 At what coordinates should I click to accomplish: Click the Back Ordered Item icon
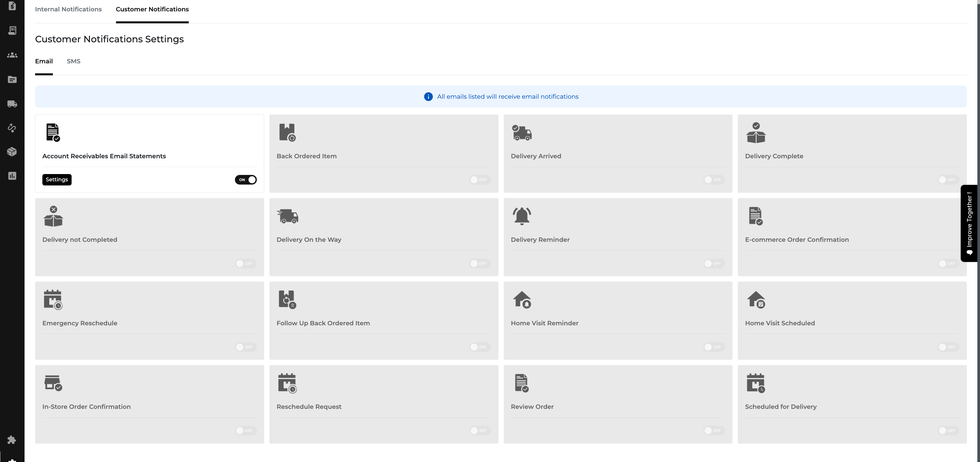pos(287,132)
